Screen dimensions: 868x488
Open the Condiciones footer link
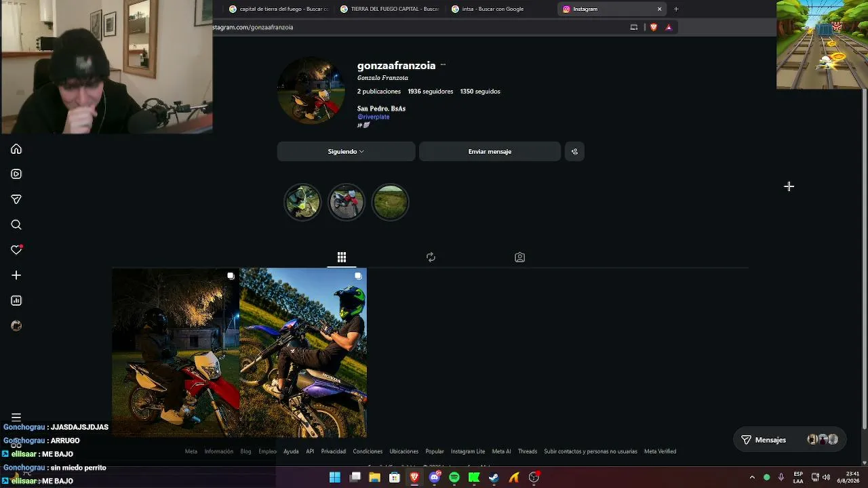(x=368, y=451)
